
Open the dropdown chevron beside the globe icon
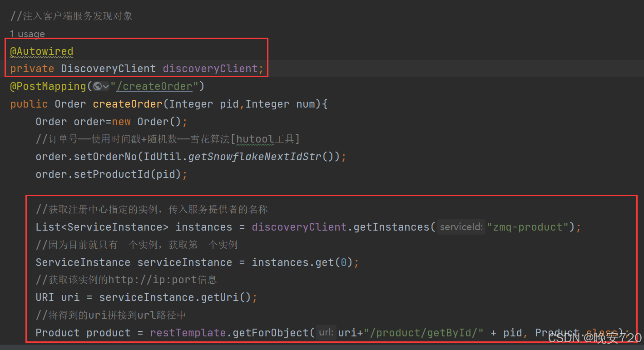tap(105, 87)
